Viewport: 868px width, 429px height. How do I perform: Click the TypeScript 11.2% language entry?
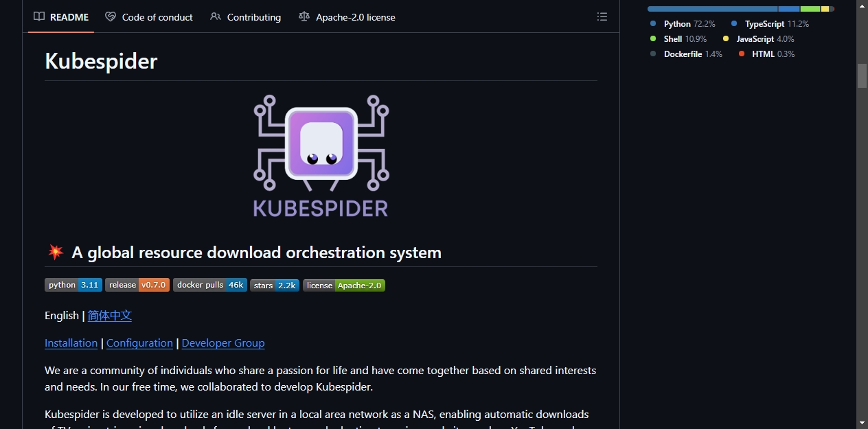770,23
